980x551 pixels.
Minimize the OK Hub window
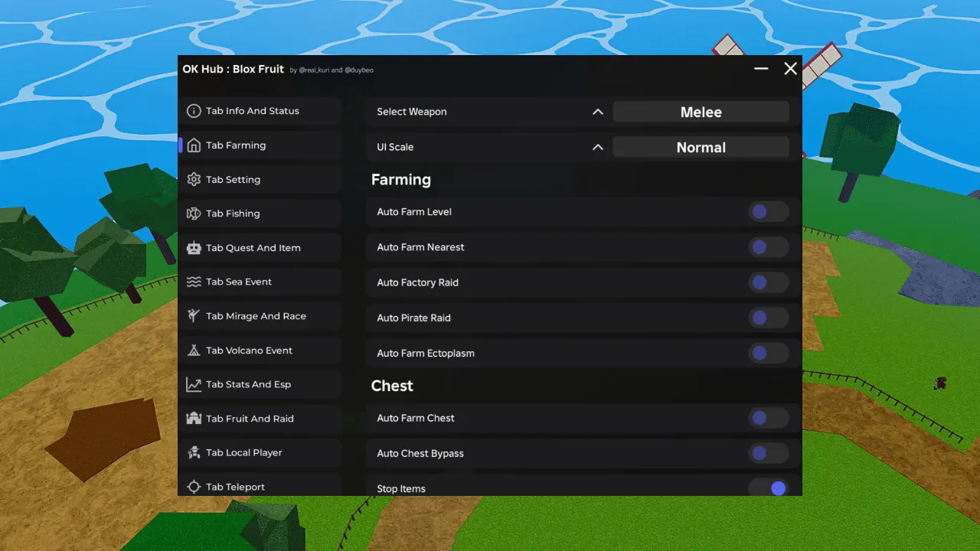click(761, 69)
